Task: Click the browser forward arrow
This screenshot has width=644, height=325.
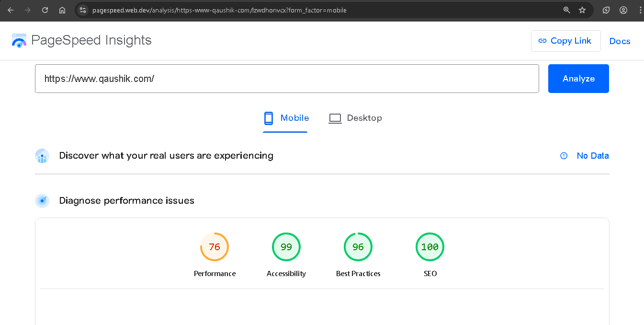Action: [28, 10]
